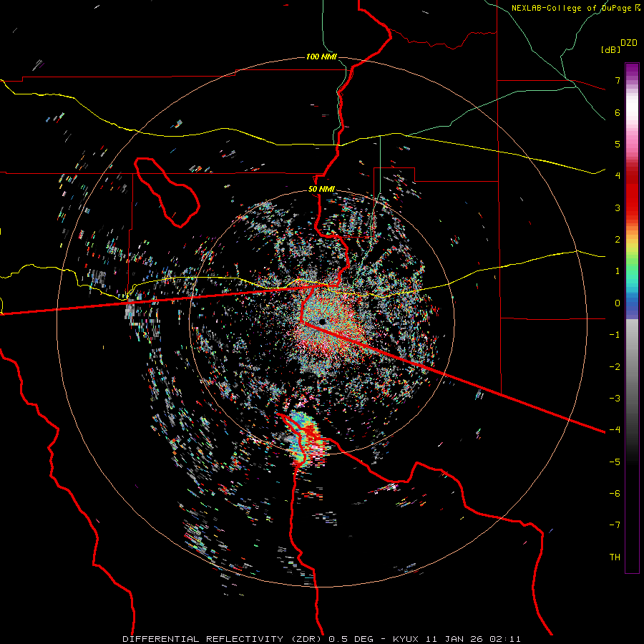Click the 2 value on color scale
The image size is (644, 644).
pos(618,240)
